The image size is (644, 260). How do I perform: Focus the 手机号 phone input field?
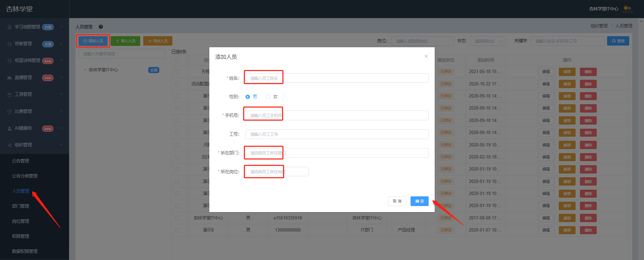[x=337, y=115]
